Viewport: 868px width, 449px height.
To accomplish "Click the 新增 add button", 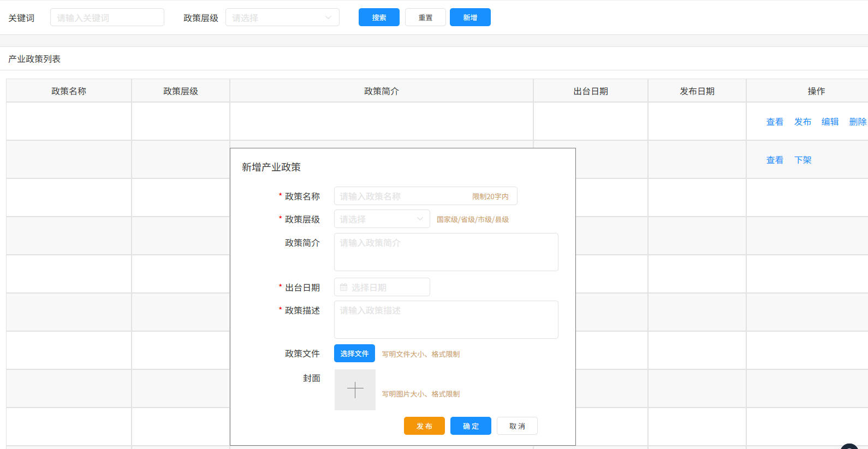I will (470, 17).
